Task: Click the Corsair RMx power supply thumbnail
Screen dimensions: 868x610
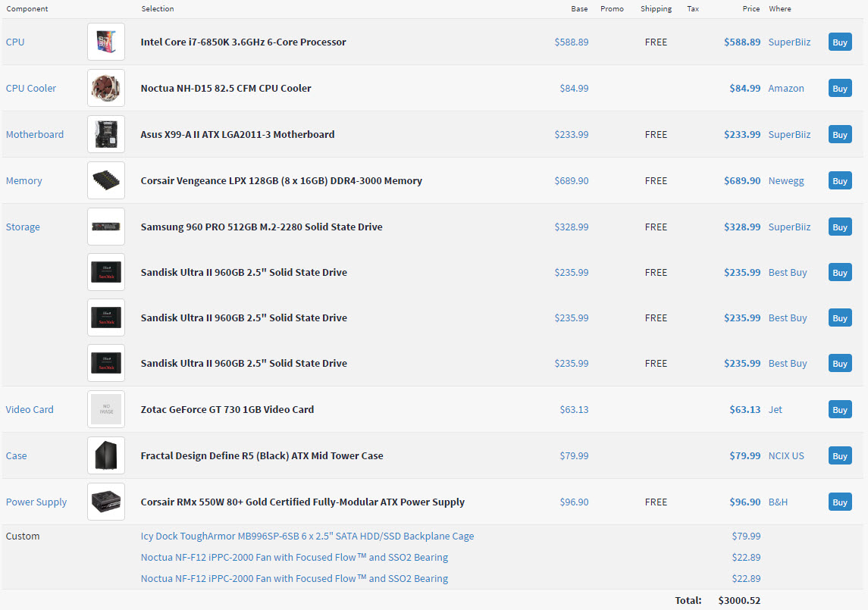Action: point(106,502)
